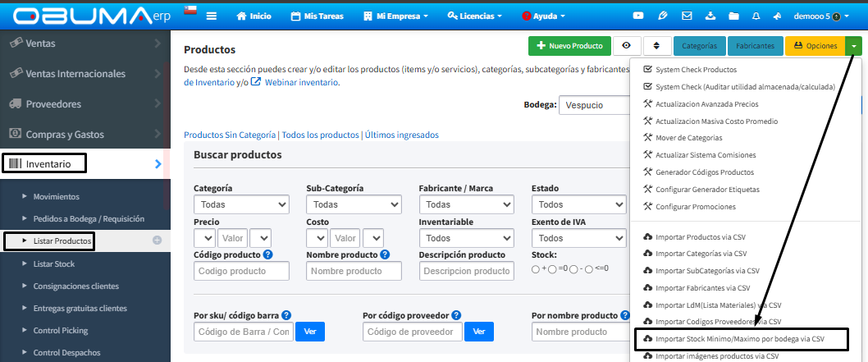Click the YouTube icon in top bar
Image resolution: width=868 pixels, height=362 pixels.
point(638,16)
